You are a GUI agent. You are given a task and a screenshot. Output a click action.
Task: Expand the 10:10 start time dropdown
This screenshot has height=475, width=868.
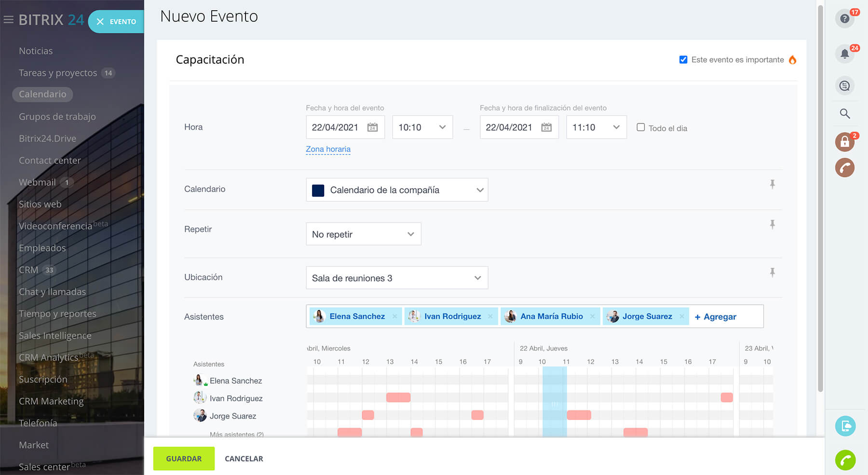(x=422, y=127)
